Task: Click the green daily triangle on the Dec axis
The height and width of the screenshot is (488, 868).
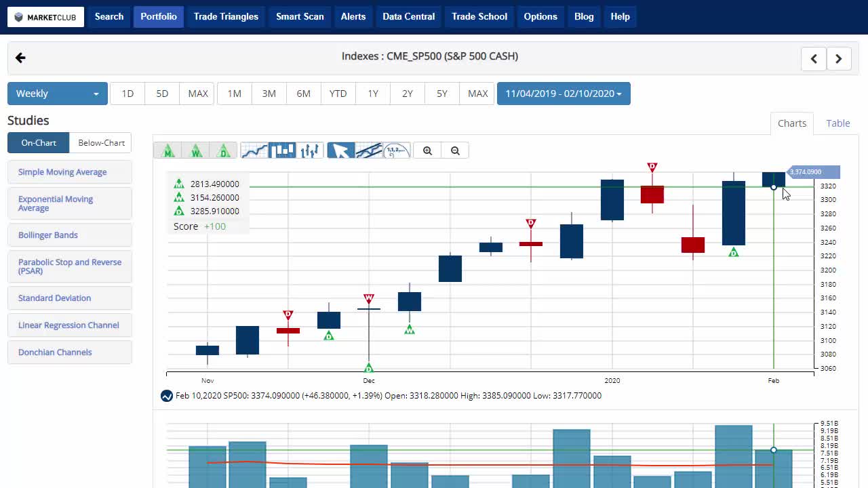Action: [369, 368]
